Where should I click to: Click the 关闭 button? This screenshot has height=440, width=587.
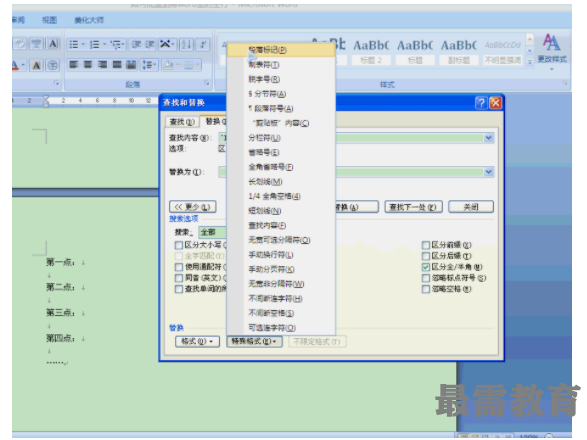[471, 207]
